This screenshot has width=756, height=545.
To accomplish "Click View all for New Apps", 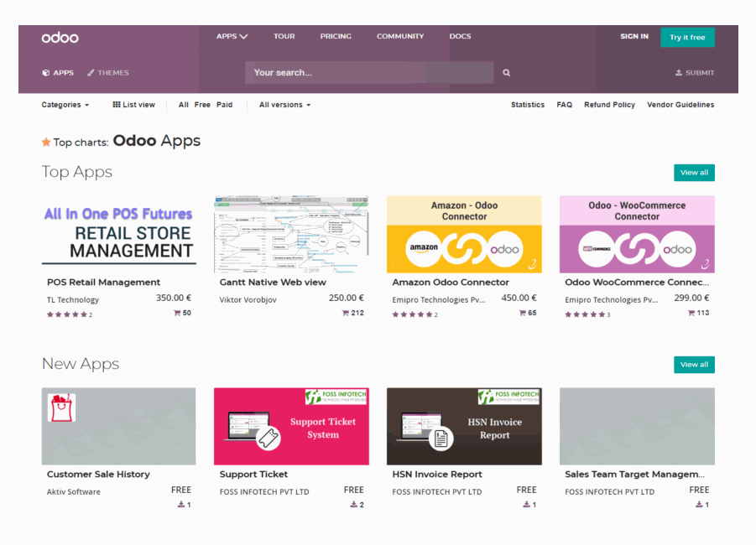I will pos(694,364).
